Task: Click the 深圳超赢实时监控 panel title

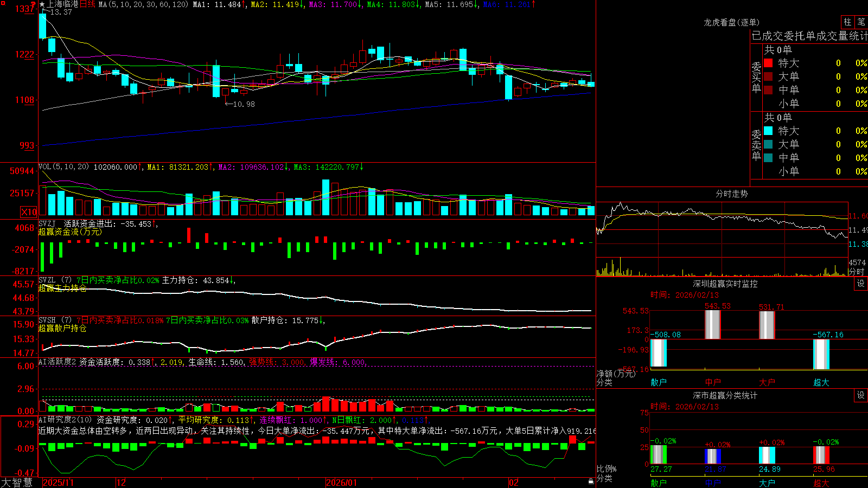Action: click(725, 284)
